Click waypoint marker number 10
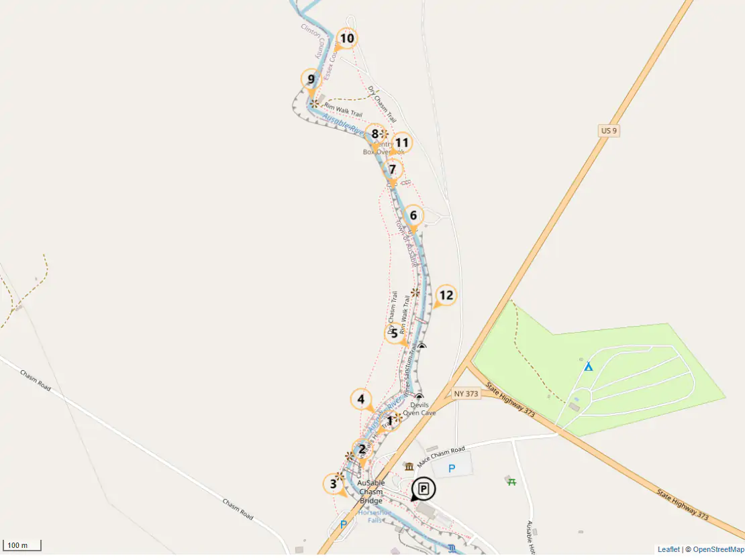 346,39
